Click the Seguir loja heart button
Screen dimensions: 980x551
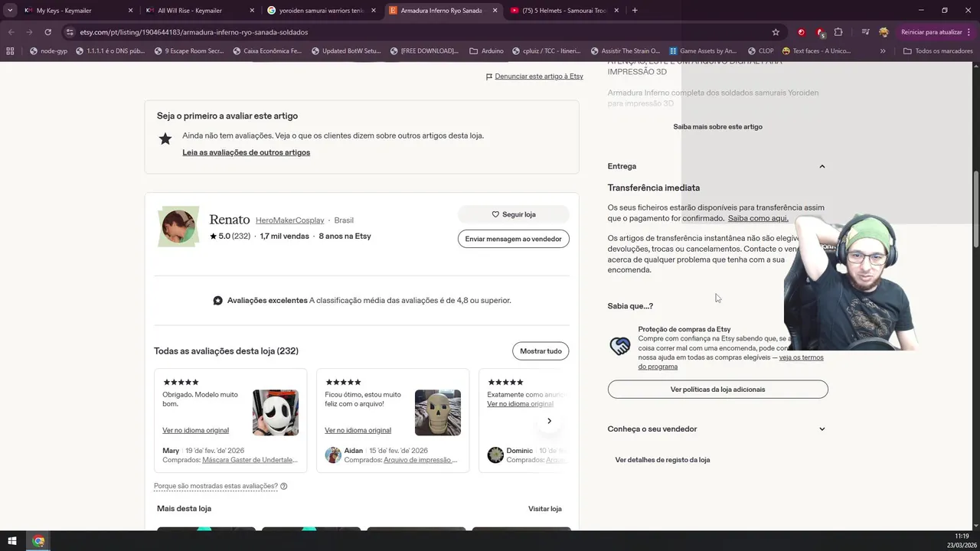point(513,214)
